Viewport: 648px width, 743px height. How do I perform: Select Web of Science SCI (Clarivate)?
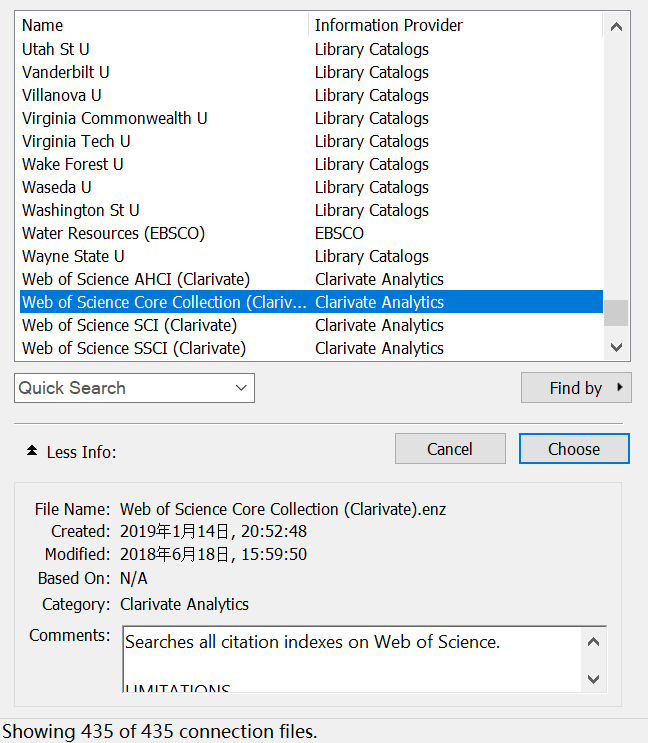pyautogui.click(x=311, y=325)
